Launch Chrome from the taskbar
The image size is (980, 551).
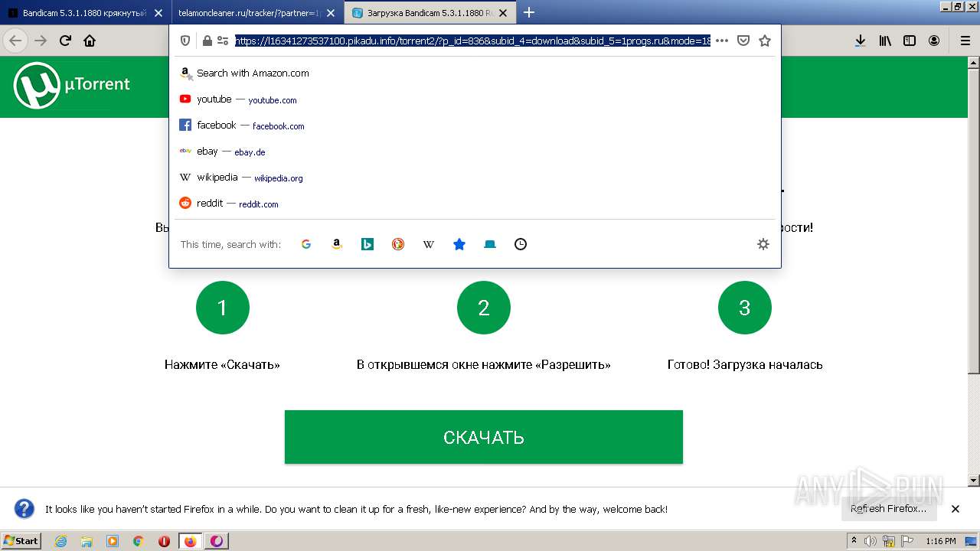(x=138, y=541)
